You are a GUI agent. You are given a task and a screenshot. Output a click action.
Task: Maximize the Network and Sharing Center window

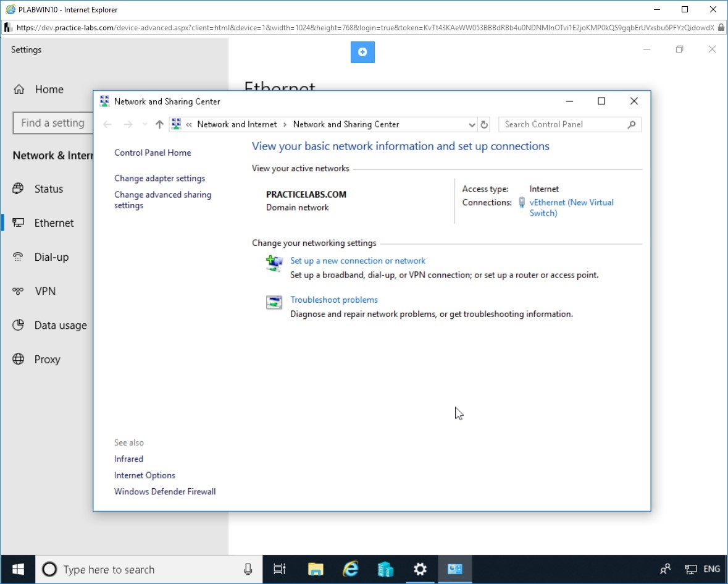tap(601, 101)
